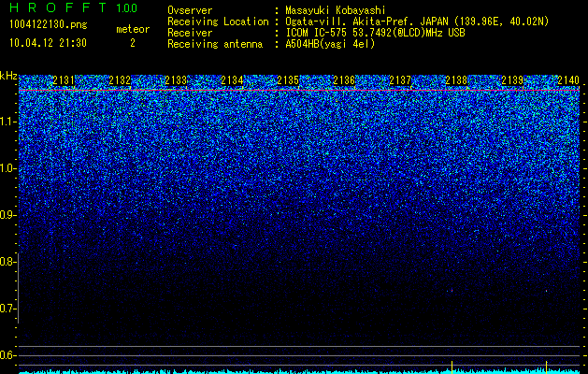Click the 0.9 kHz frequency label
The width and height of the screenshot is (588, 374).
coord(7,215)
